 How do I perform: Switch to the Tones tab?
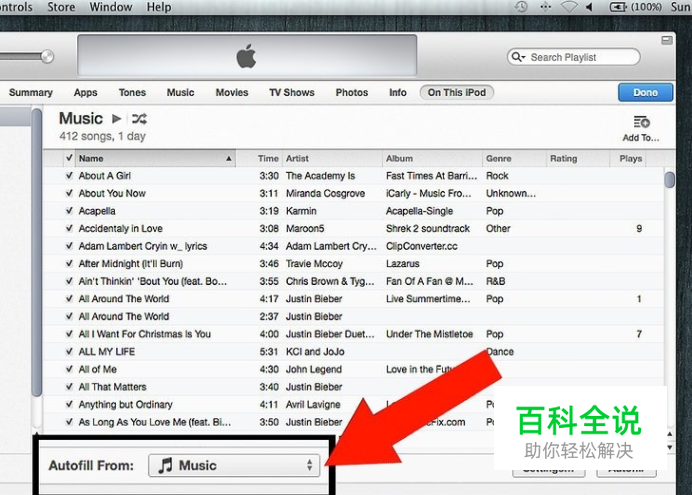132,93
